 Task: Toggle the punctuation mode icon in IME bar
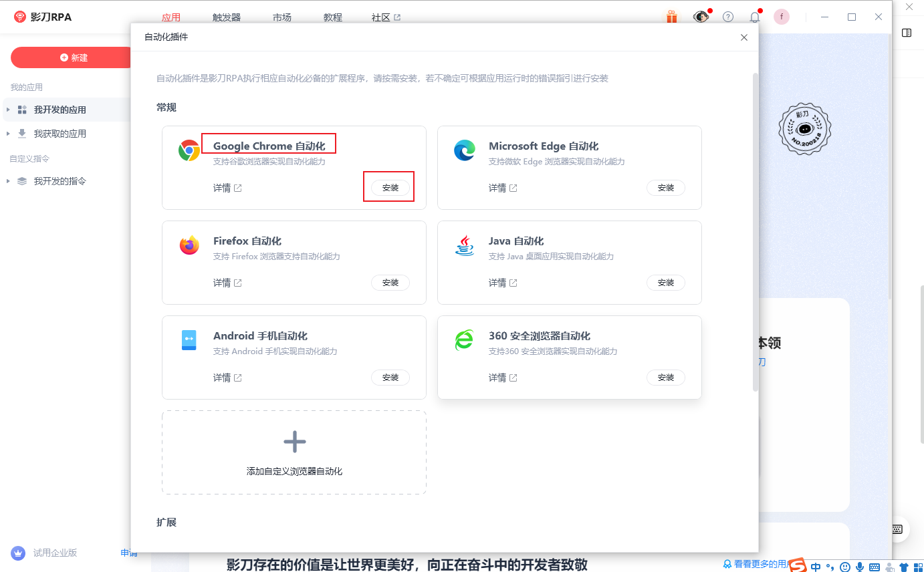tap(830, 567)
